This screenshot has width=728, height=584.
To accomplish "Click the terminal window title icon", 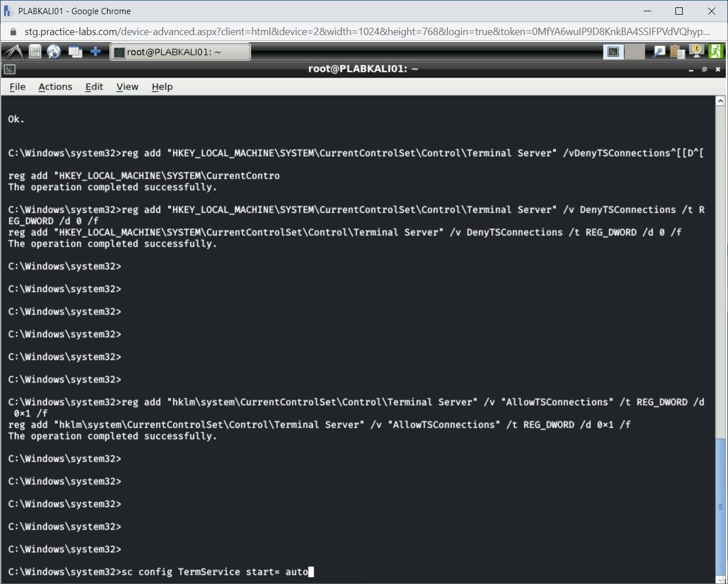I will click(x=9, y=70).
